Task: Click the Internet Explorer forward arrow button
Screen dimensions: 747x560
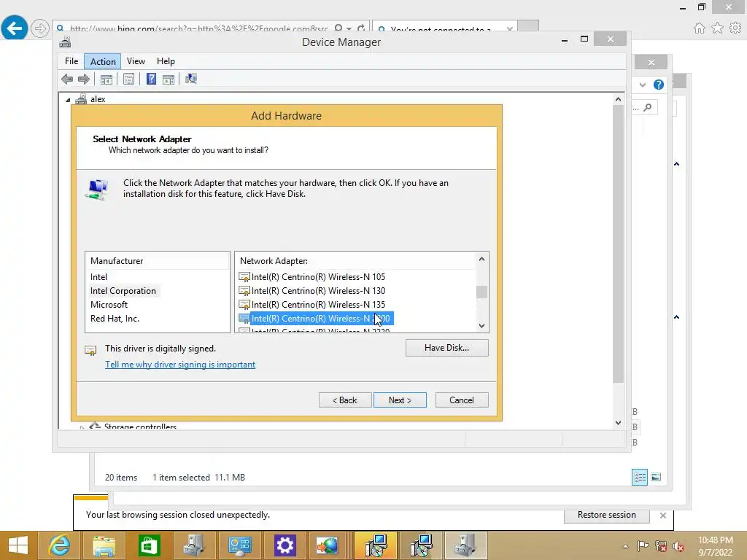Action: click(x=40, y=28)
